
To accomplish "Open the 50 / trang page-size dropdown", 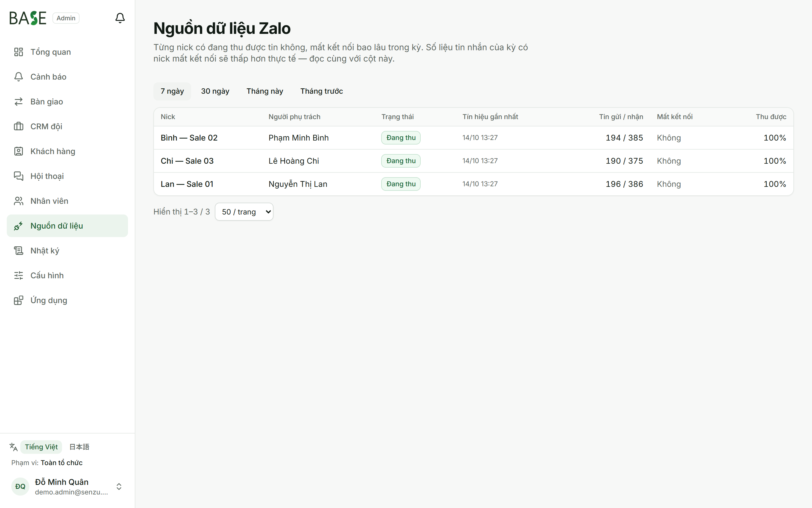I will 244,212.
